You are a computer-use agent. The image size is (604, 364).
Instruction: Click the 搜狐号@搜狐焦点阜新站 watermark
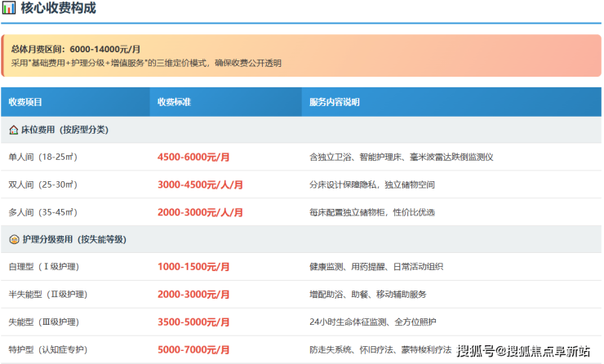coord(522,352)
